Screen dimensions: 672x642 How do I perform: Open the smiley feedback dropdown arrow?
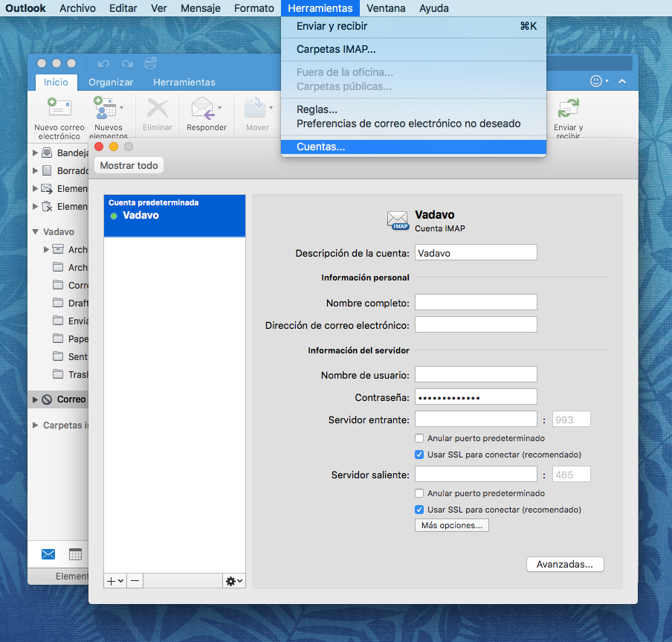tap(607, 81)
